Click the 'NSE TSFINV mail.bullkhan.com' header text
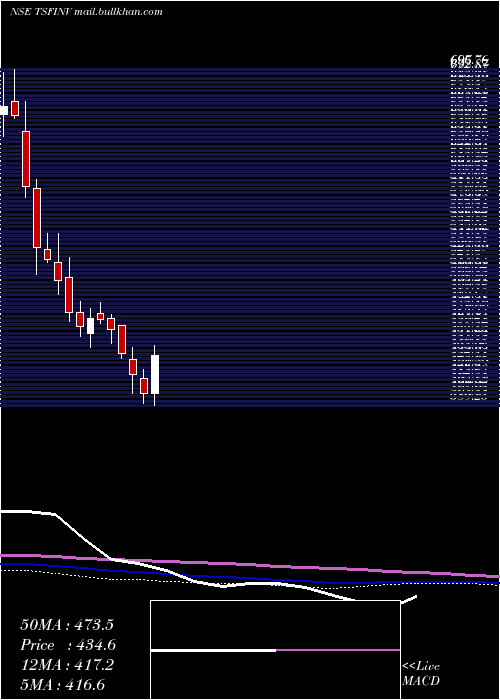Image resolution: width=500 pixels, height=700 pixels. [x=86, y=12]
